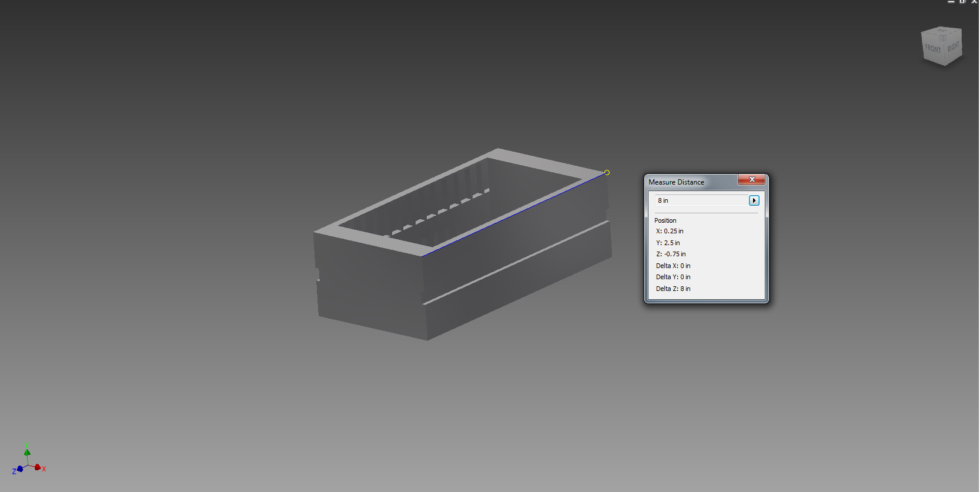980x492 pixels.
Task: Click the Delta Z: 8 in readout
Action: [673, 289]
